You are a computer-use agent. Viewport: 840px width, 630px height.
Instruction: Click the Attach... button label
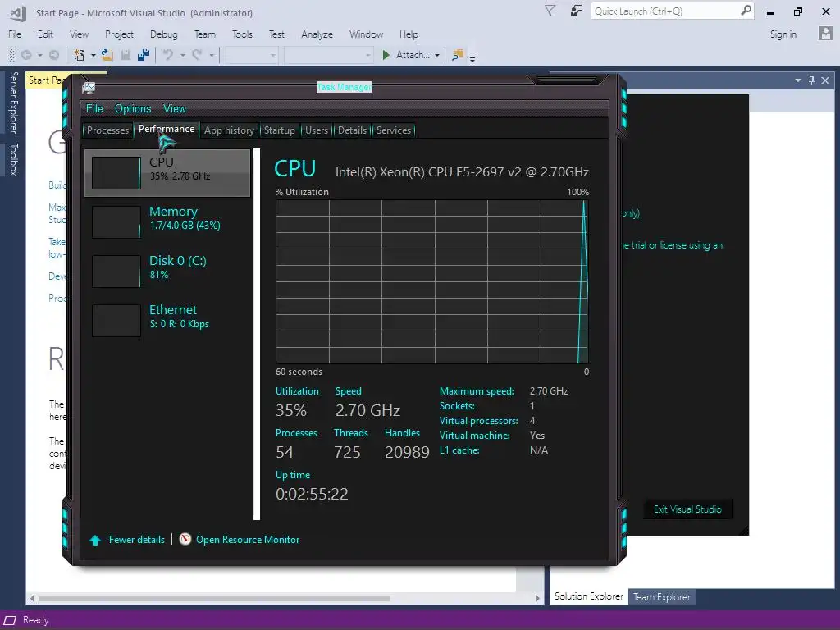pos(412,55)
